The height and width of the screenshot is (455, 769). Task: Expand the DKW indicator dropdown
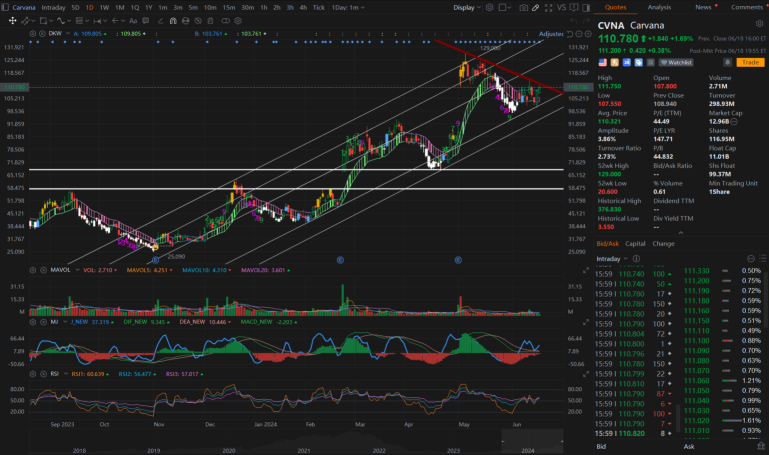coord(68,33)
